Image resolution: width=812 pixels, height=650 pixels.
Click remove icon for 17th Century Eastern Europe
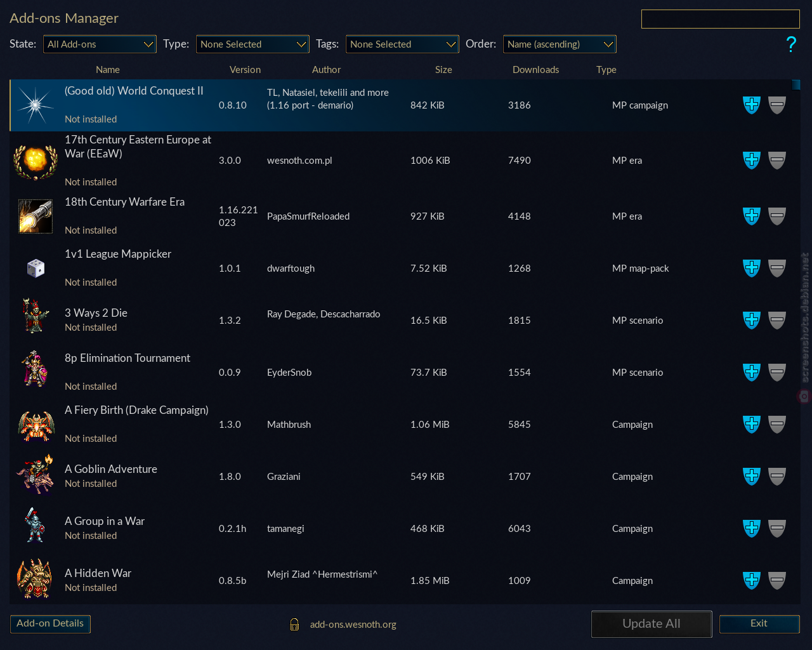pos(777,161)
